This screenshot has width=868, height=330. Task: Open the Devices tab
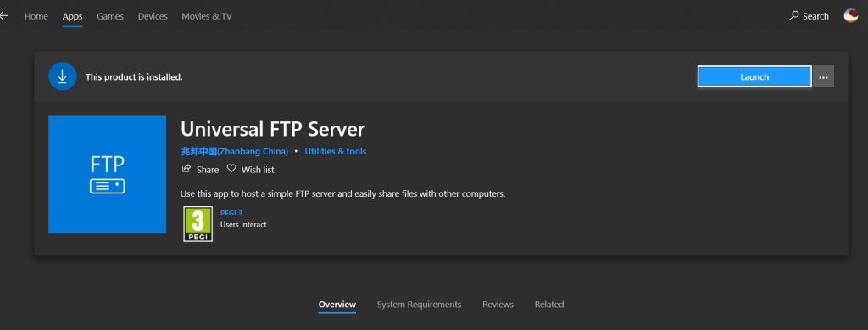pos(153,16)
